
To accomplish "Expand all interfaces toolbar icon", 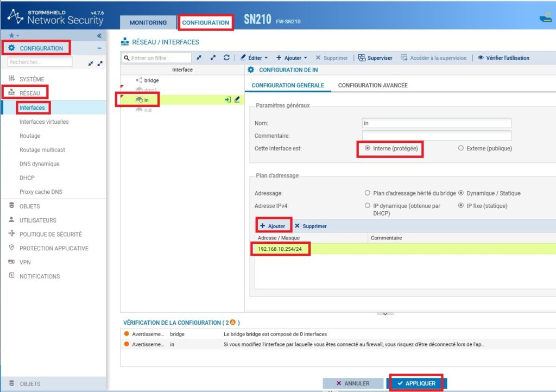I will click(x=213, y=58).
